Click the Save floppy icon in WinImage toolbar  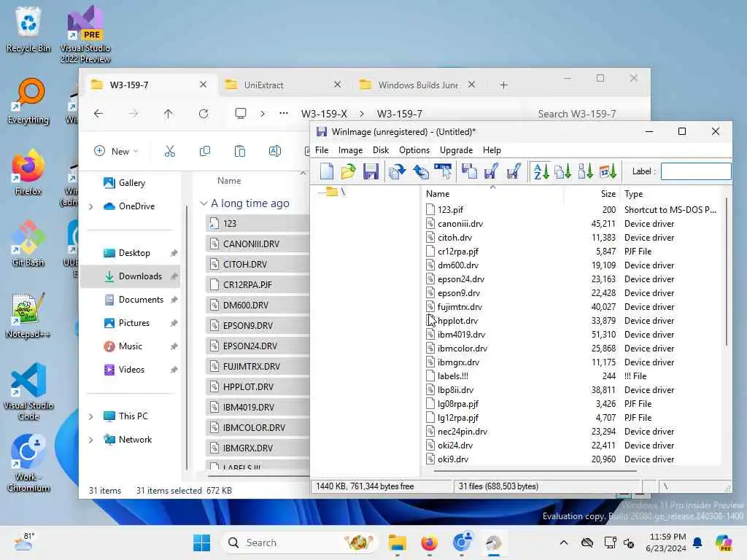[370, 171]
